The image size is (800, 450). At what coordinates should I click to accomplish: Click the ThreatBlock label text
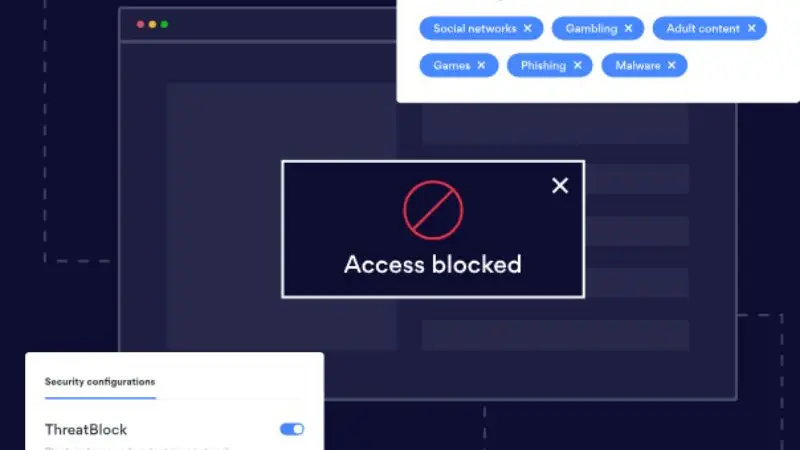pyautogui.click(x=86, y=430)
